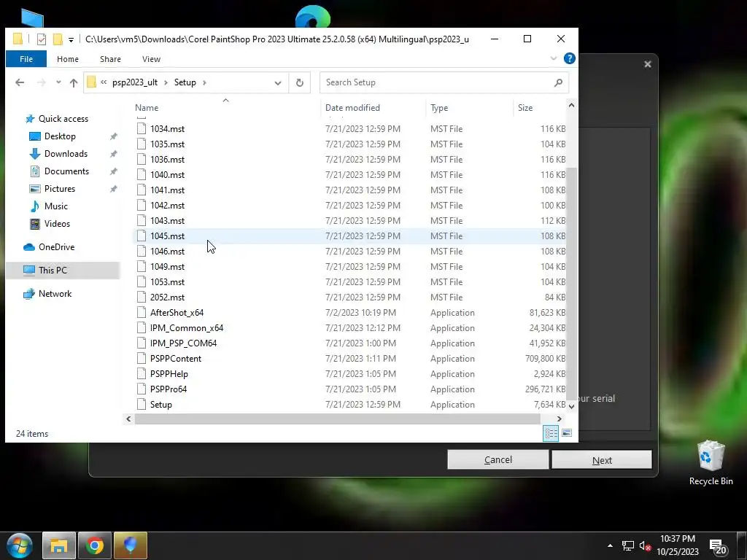The image size is (747, 560).
Task: Select the IPM_Common_x64 application
Action: (187, 328)
